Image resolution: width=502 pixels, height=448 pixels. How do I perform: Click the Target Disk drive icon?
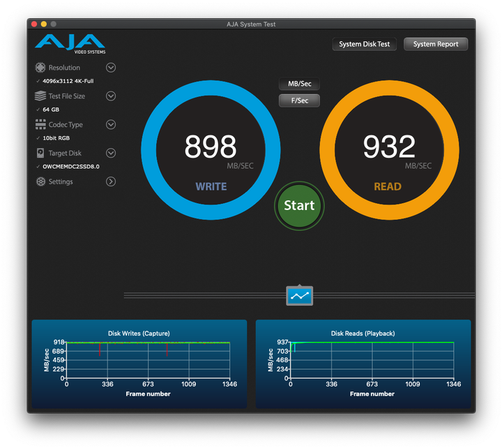[x=40, y=154]
